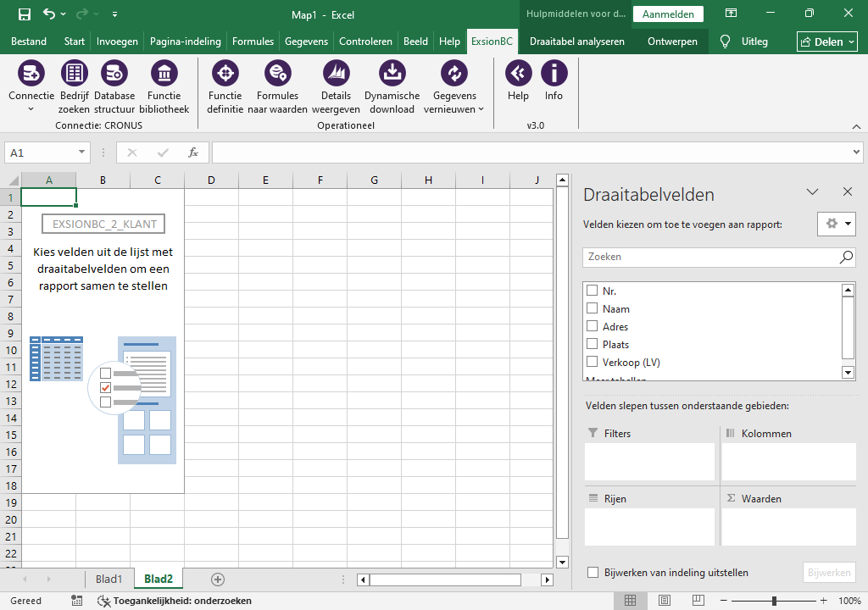Switch to the Formules tab
This screenshot has width=868, height=610.
click(x=253, y=42)
